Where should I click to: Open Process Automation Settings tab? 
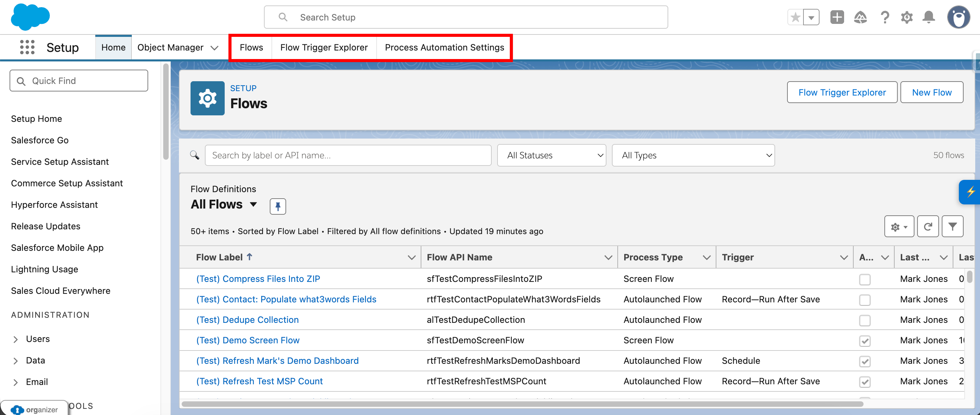pos(444,47)
